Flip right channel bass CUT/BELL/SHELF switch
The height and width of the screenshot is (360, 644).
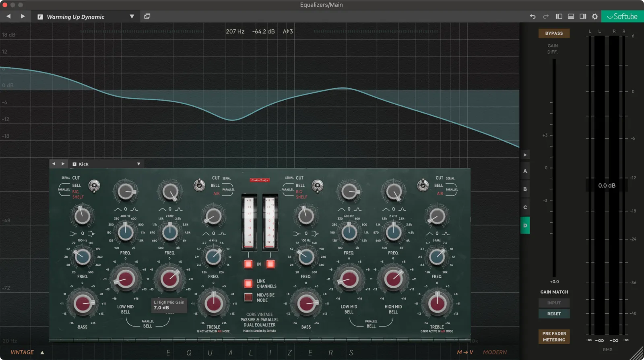(318, 186)
